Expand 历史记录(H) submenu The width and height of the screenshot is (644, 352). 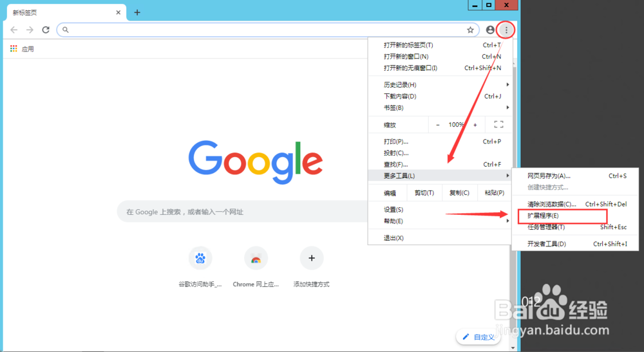pyautogui.click(x=440, y=84)
